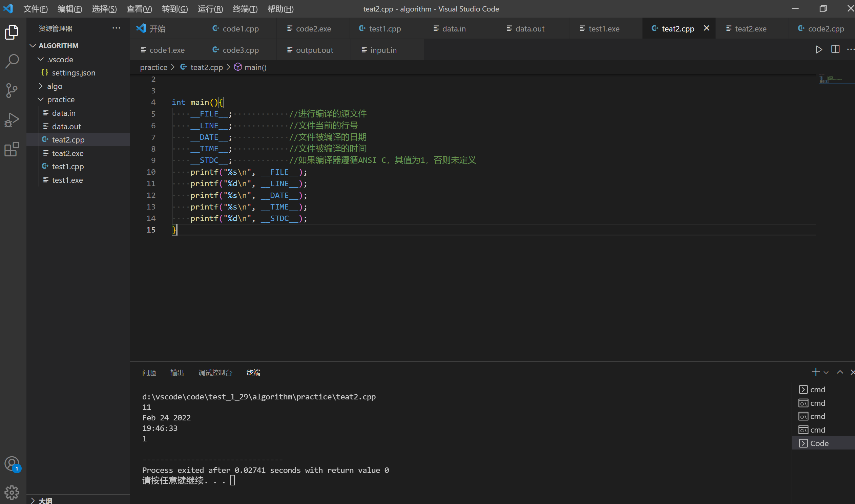Open the 查看(V) View menu

(139, 9)
